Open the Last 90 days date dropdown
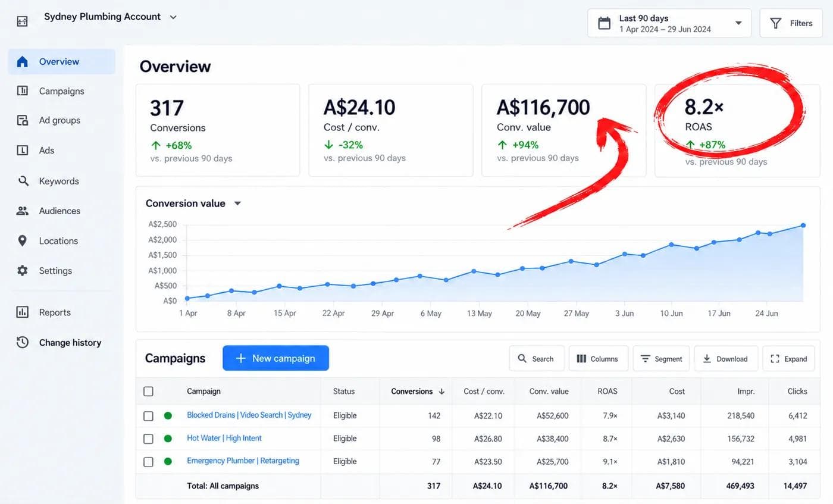The width and height of the screenshot is (833, 504). (x=669, y=23)
